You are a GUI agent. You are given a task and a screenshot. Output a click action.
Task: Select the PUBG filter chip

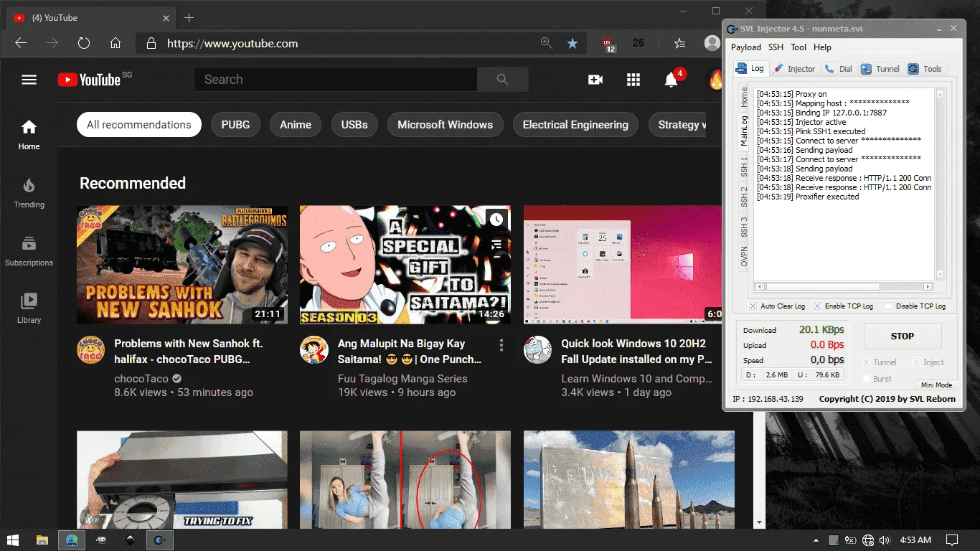(x=235, y=125)
